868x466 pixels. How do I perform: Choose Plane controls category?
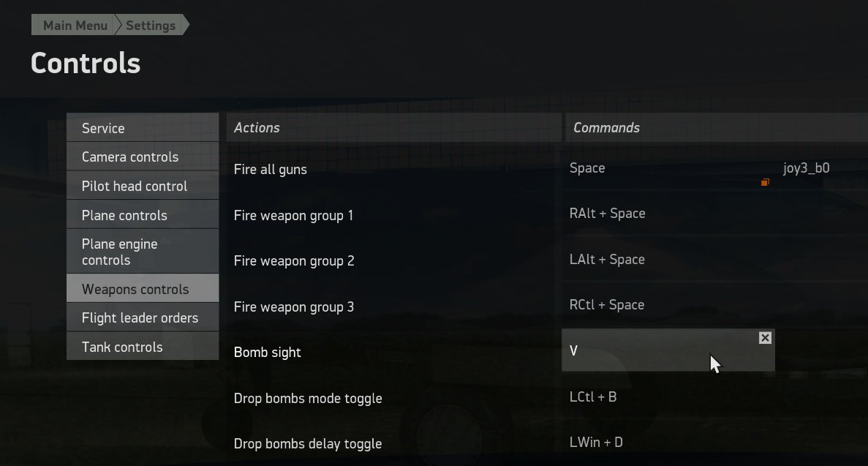(142, 216)
